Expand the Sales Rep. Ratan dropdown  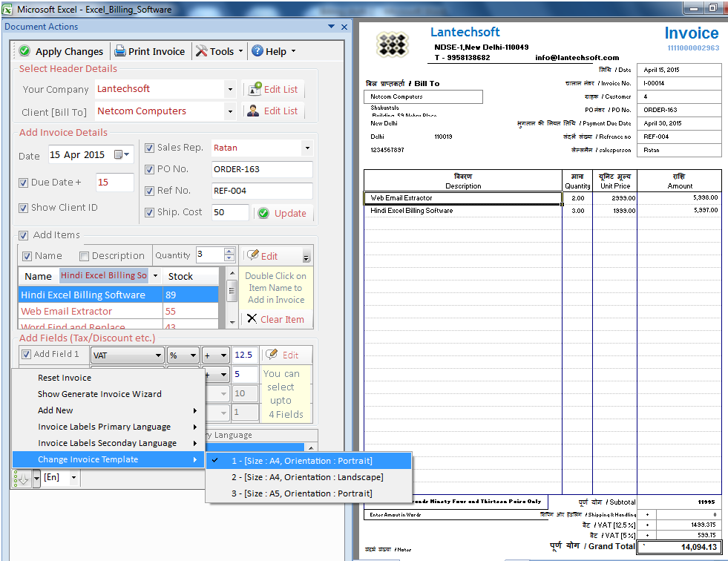click(307, 148)
